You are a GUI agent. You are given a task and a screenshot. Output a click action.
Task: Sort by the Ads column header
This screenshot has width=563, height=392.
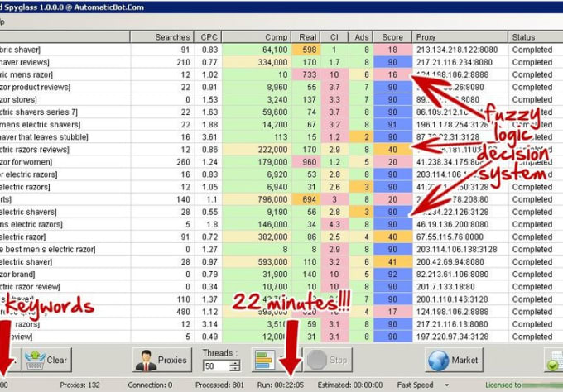point(361,37)
